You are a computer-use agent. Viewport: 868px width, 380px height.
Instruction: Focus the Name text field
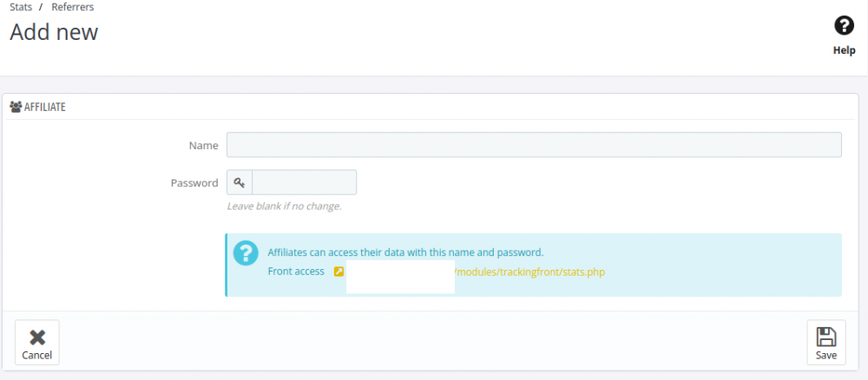(x=534, y=145)
